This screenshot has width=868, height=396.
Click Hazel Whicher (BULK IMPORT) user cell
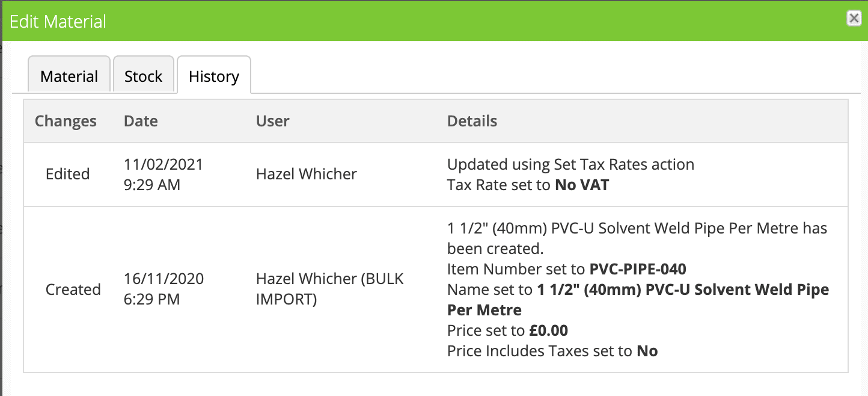[330, 289]
